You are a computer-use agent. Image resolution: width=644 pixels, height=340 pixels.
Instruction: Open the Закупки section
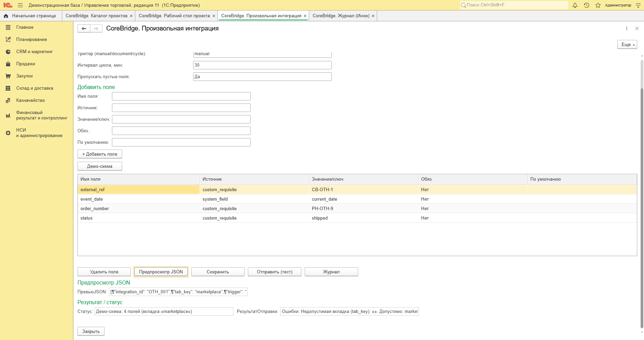click(x=24, y=76)
